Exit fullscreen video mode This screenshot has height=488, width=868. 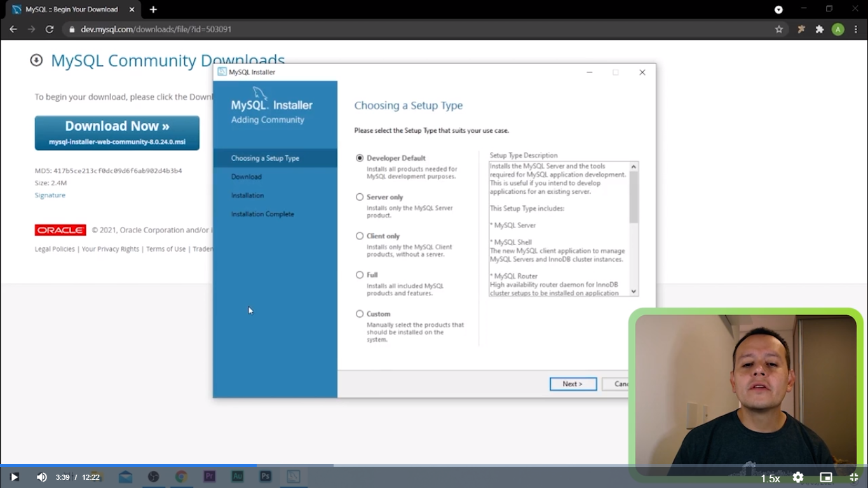[x=854, y=477]
